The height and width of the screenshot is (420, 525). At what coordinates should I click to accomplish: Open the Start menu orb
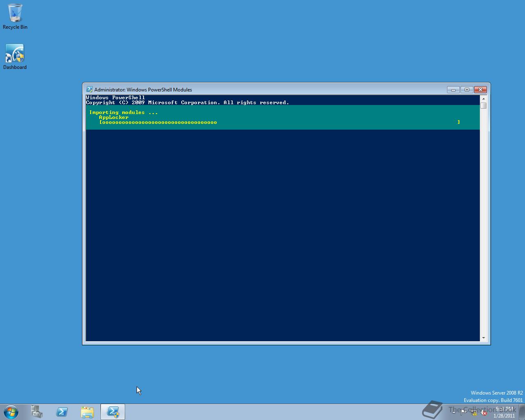coord(11,412)
